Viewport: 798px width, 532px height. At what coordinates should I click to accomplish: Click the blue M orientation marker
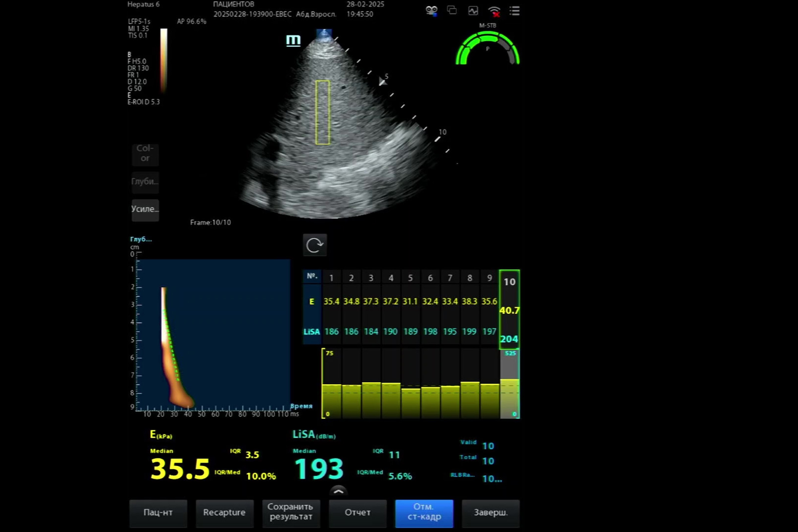pos(293,40)
